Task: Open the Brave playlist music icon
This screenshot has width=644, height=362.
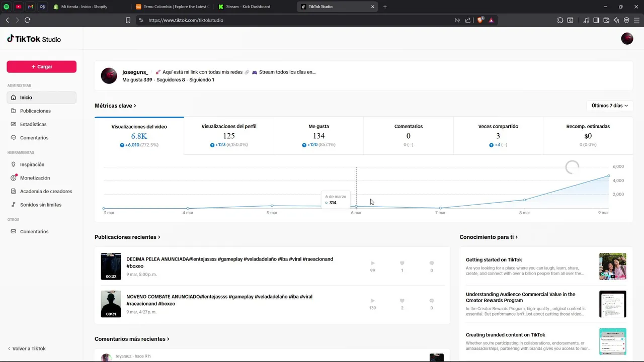Action: [586, 20]
